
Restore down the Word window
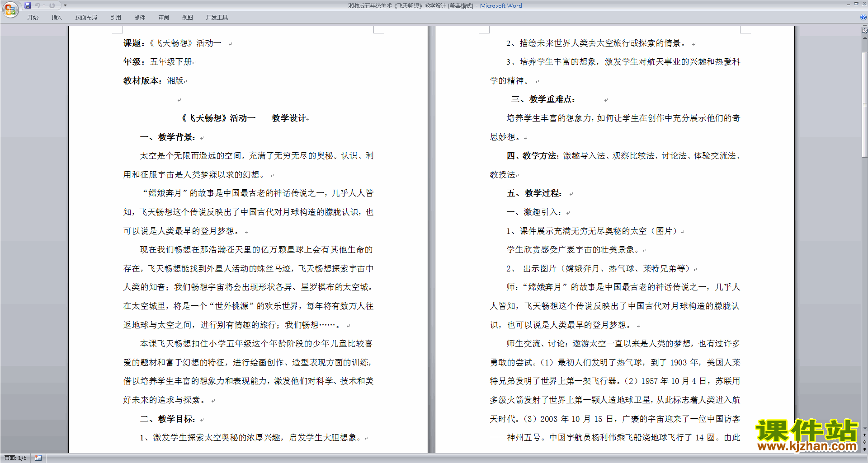coord(856,4)
